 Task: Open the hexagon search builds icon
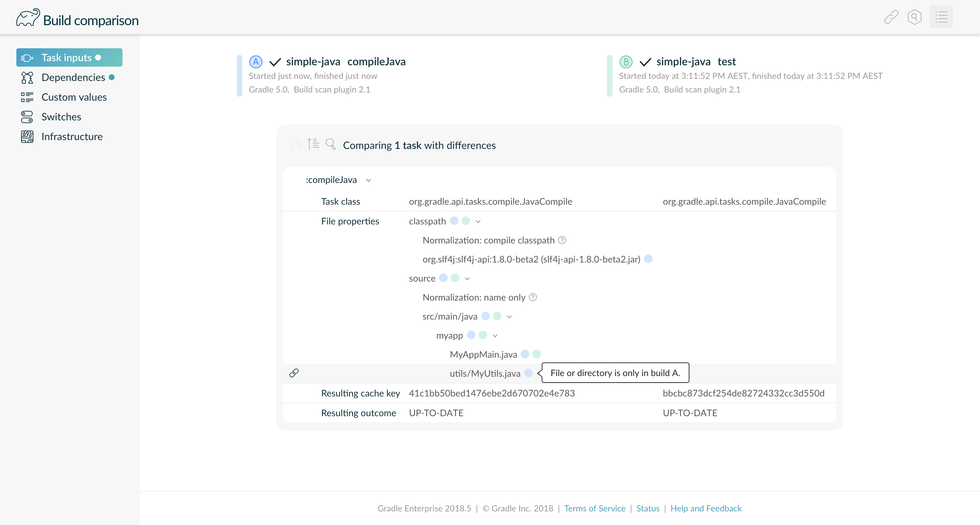[914, 17]
